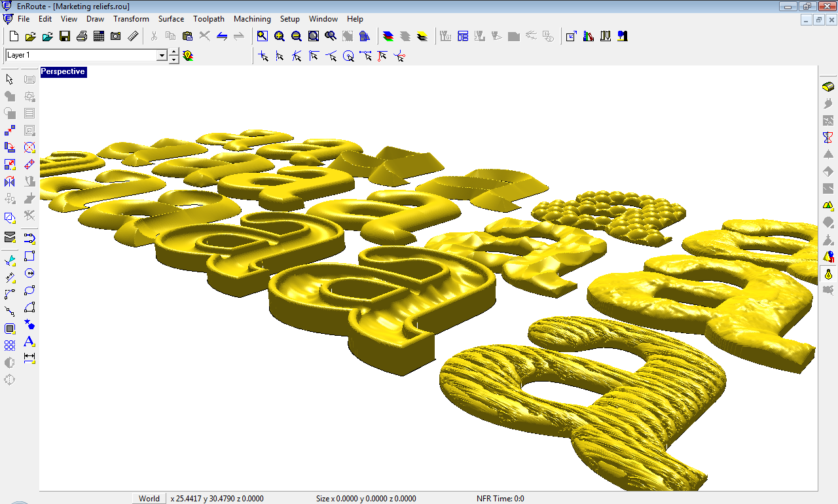Paste from the clipboard

coord(187,36)
